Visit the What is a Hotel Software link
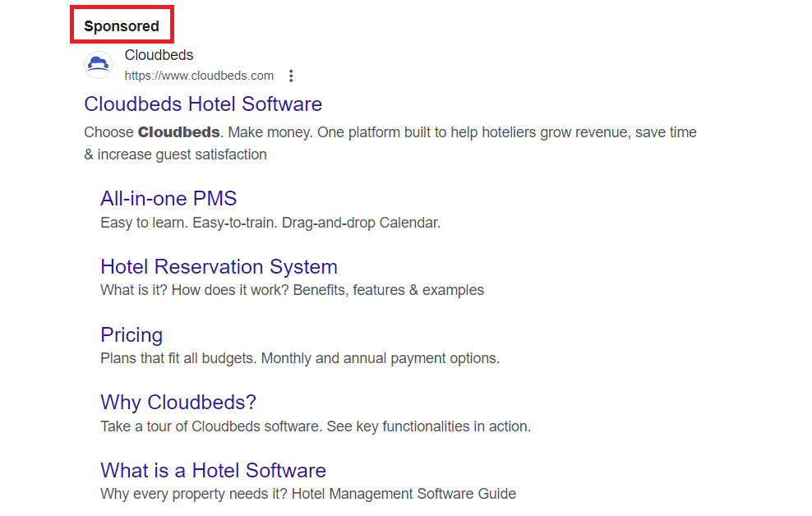This screenshot has height=516, width=812. pos(213,471)
